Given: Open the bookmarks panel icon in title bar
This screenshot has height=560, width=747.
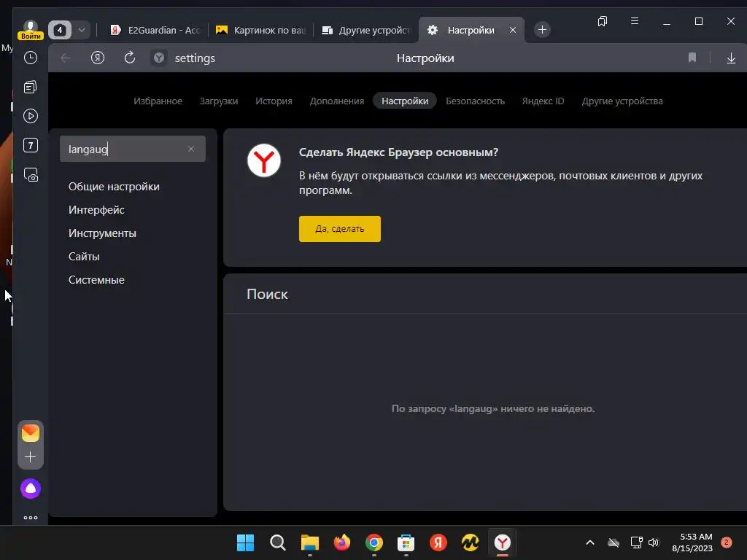Looking at the screenshot, I should (x=603, y=21).
